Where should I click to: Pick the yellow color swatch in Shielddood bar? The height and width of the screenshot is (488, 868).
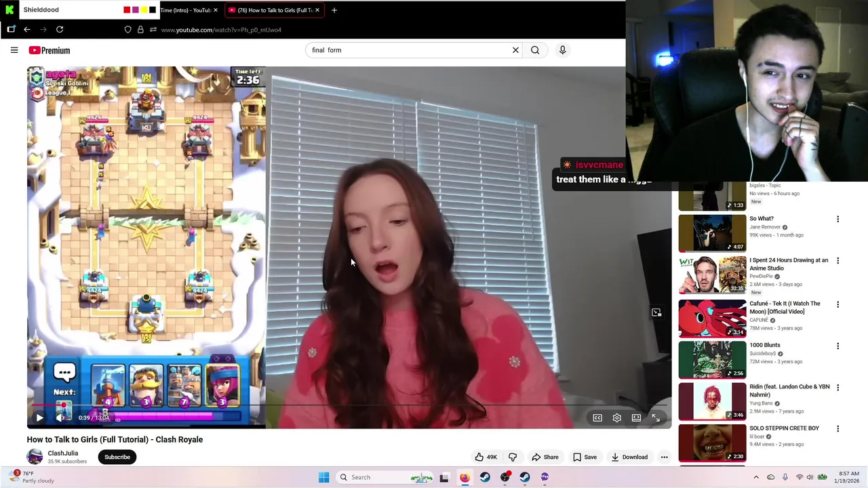coord(144,10)
